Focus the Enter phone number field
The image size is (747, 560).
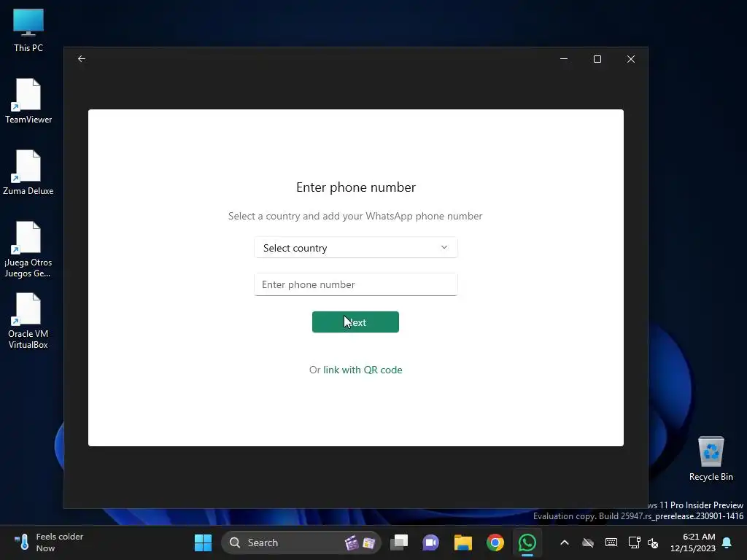click(x=355, y=284)
